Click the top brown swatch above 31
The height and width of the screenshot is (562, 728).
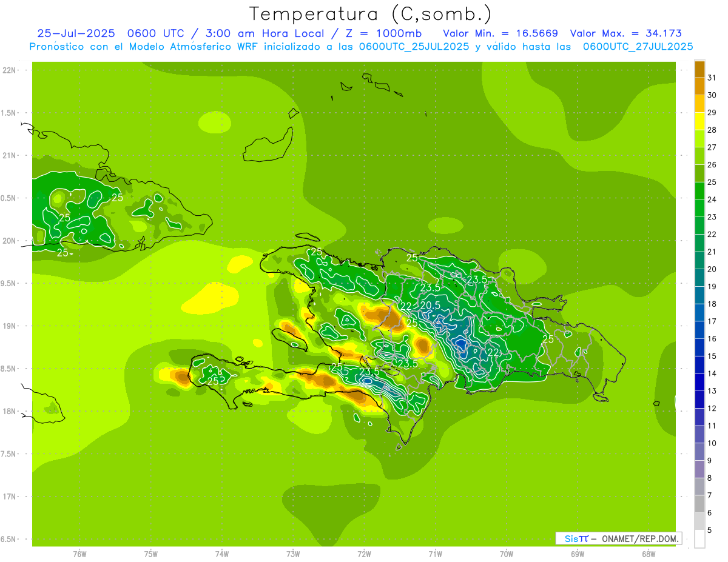[x=699, y=69]
